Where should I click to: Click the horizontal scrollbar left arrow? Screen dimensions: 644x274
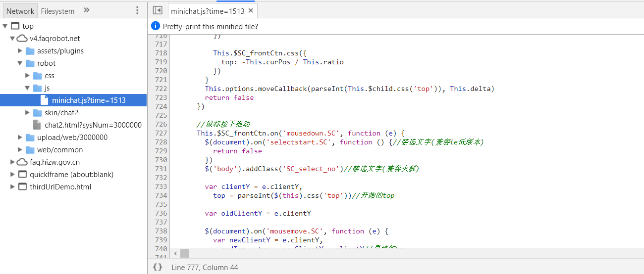174,253
